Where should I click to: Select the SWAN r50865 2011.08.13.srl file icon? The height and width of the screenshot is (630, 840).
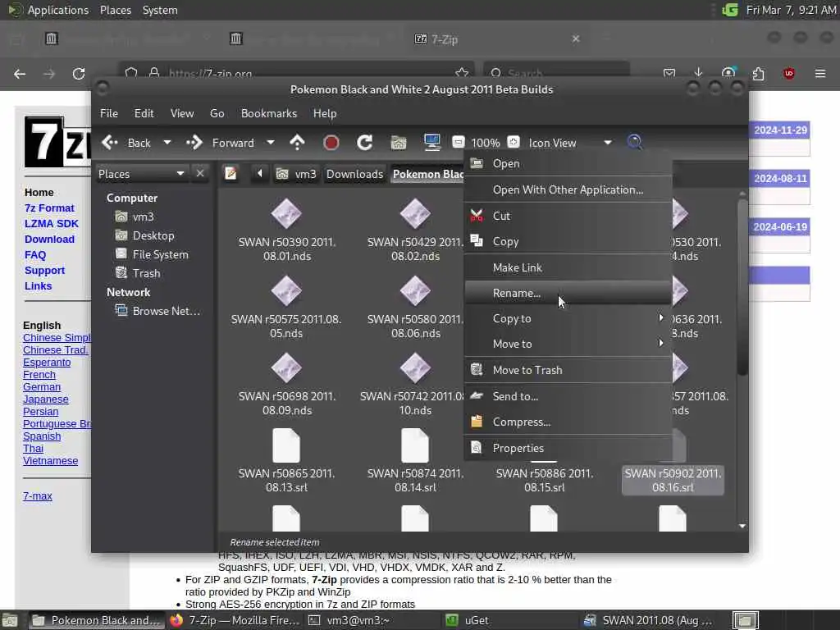coord(286,445)
